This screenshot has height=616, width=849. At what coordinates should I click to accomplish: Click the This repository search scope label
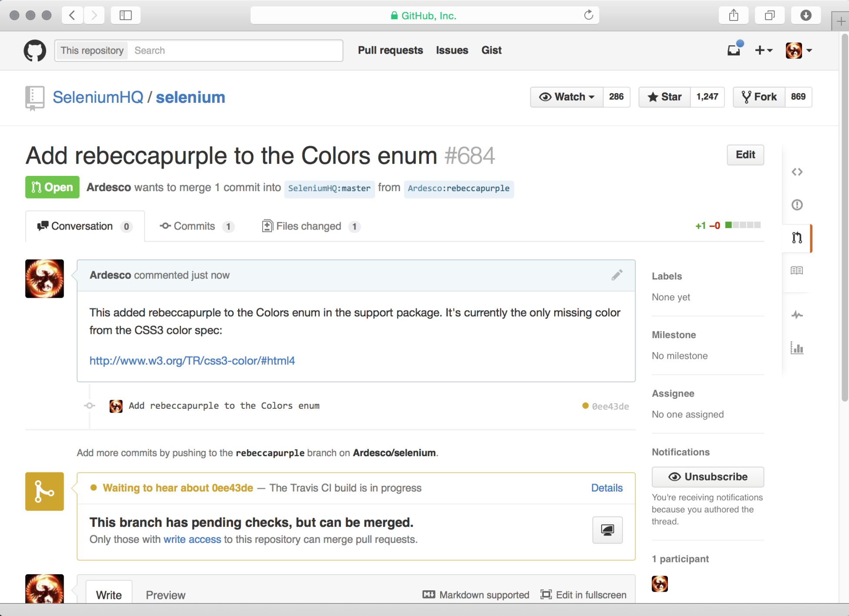[92, 50]
